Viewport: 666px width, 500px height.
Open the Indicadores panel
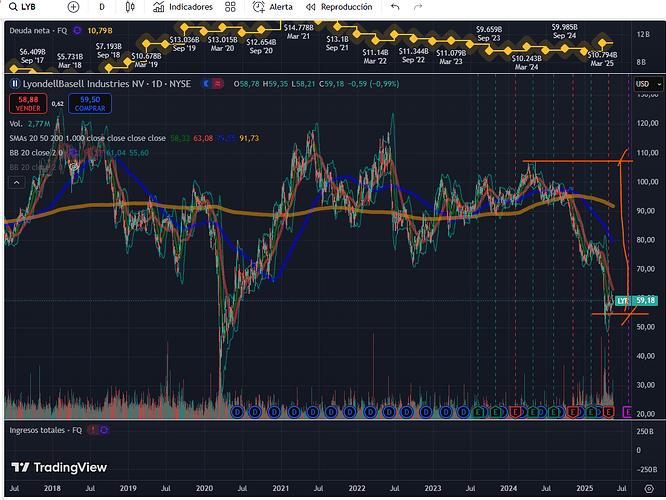pos(183,7)
